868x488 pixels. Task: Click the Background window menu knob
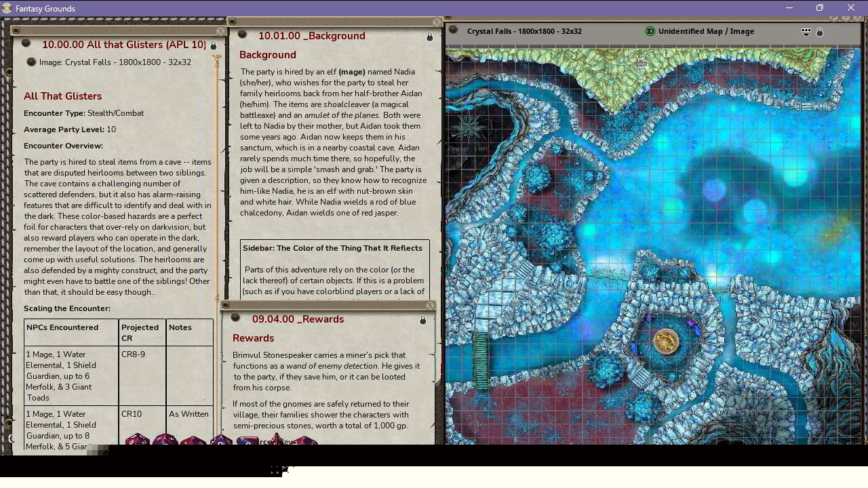pyautogui.click(x=232, y=22)
